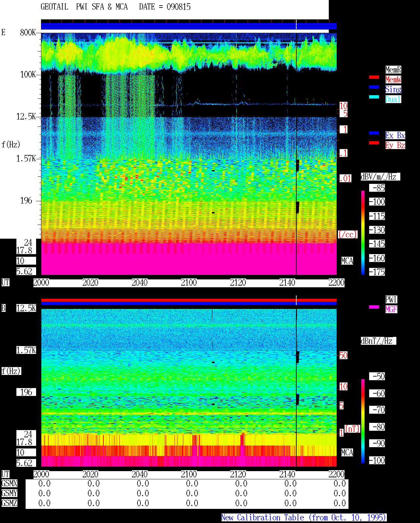Click the blue mode status bar above E spectrogram
This screenshot has width=420, height=523.
[189, 26]
